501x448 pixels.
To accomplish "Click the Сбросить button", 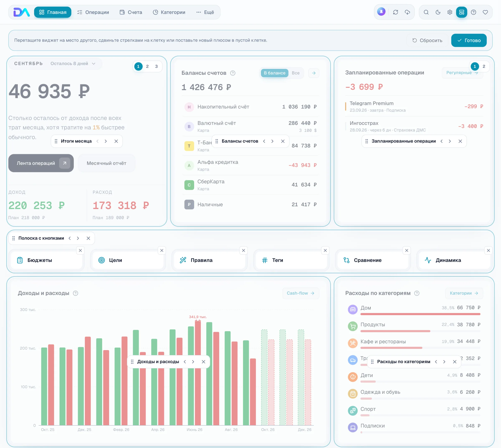I will pos(427,40).
